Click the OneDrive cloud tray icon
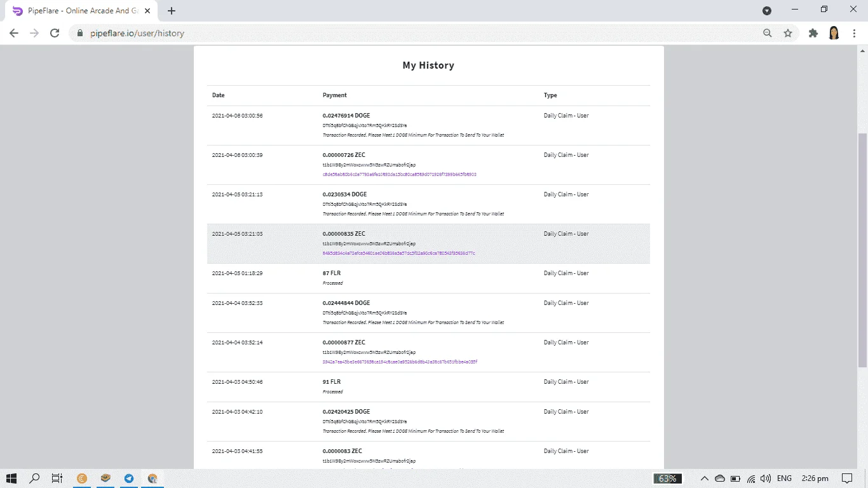The image size is (868, 488). point(720,478)
